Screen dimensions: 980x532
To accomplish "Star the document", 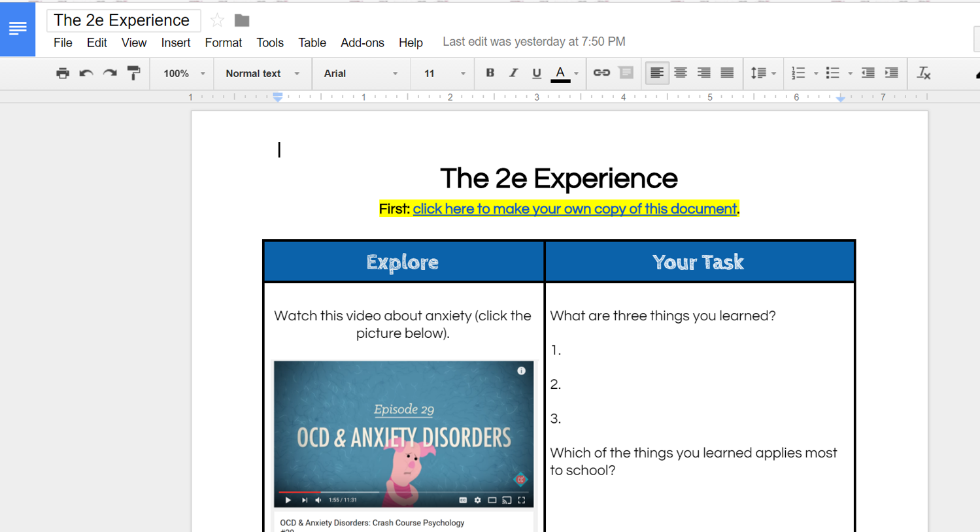I will 217,21.
